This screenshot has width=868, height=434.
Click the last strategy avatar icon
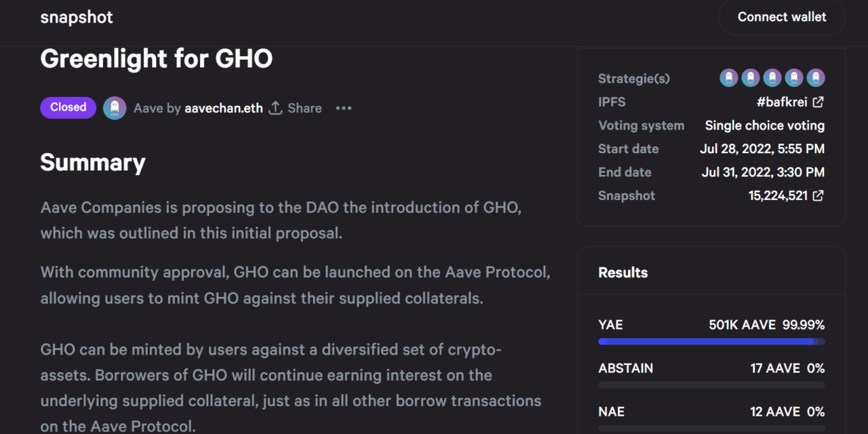pos(816,78)
